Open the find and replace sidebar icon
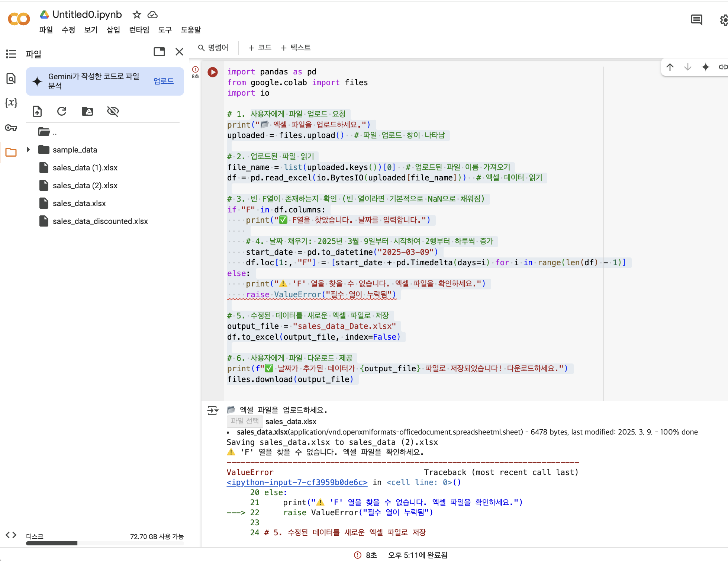Viewport: 728px width, 561px height. point(11,78)
